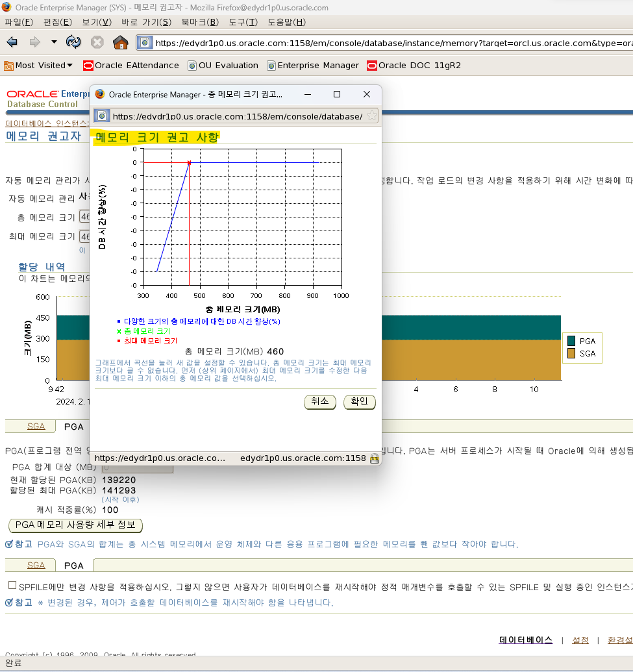Image resolution: width=633 pixels, height=672 pixels.
Task: Click the SGA orange legend swatch
Action: (571, 354)
